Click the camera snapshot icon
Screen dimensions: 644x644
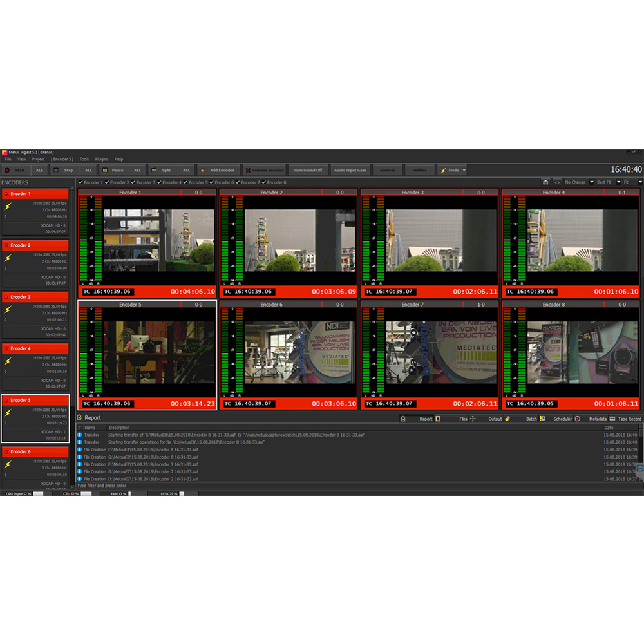pyautogui.click(x=545, y=182)
